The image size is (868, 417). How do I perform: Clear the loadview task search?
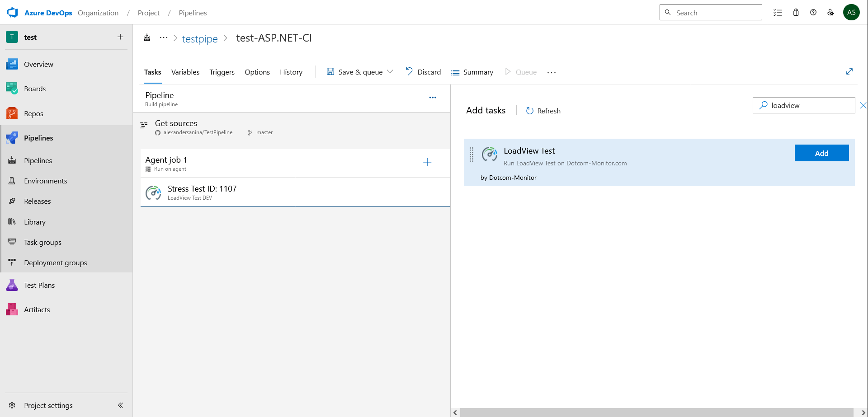pos(863,105)
